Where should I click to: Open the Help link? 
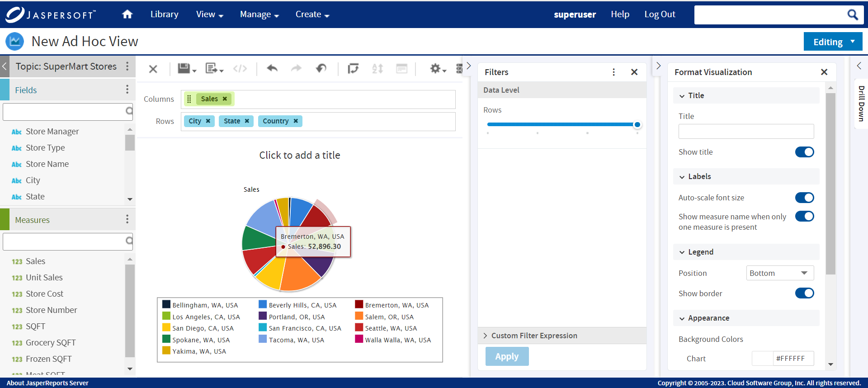[620, 14]
